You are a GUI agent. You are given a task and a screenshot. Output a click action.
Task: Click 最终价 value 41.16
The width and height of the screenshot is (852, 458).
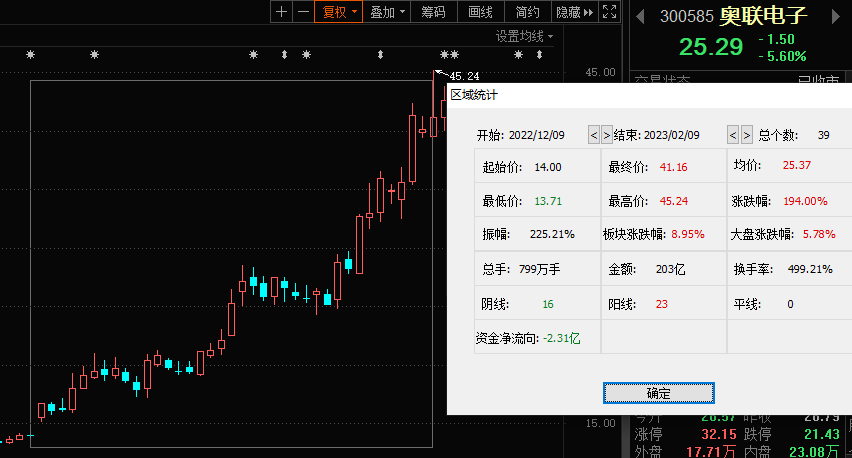coord(673,167)
